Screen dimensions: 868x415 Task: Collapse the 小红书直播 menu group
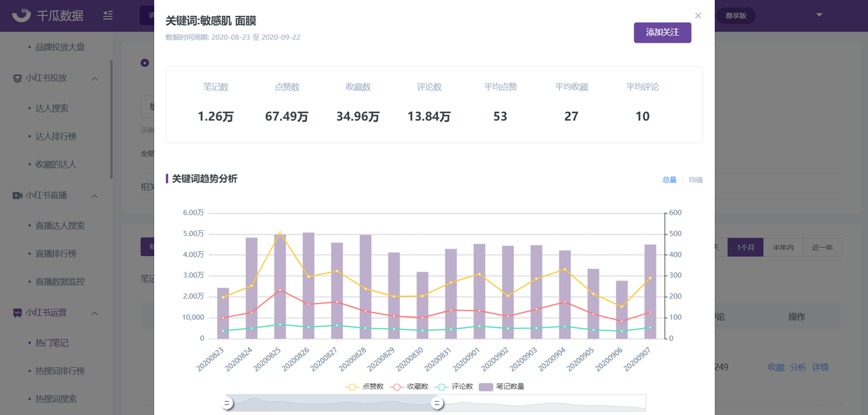point(94,195)
